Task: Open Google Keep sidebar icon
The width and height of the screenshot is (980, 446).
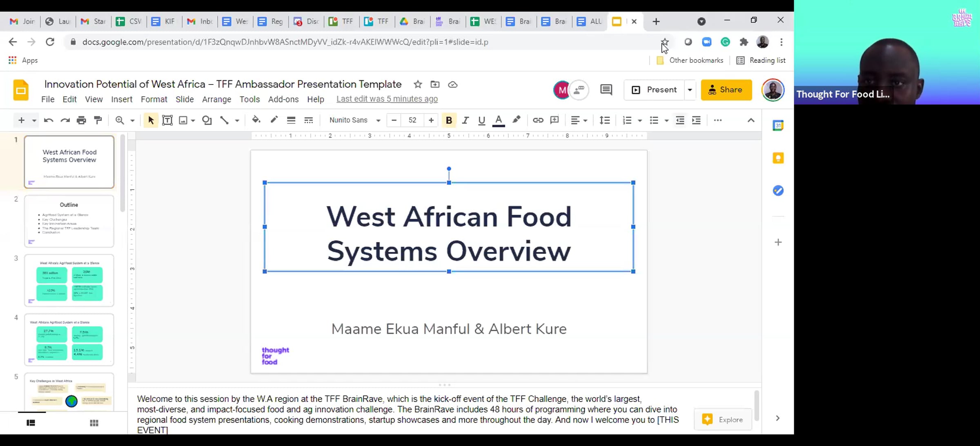Action: 778,158
